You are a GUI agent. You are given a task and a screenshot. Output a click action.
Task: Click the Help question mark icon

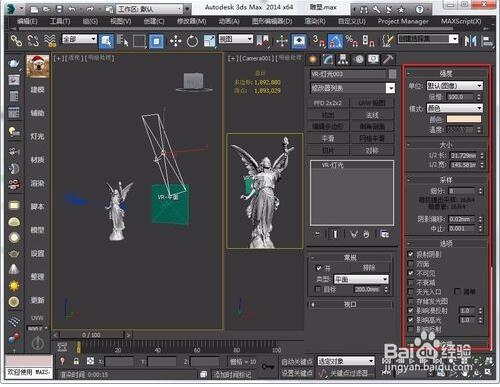click(419, 9)
